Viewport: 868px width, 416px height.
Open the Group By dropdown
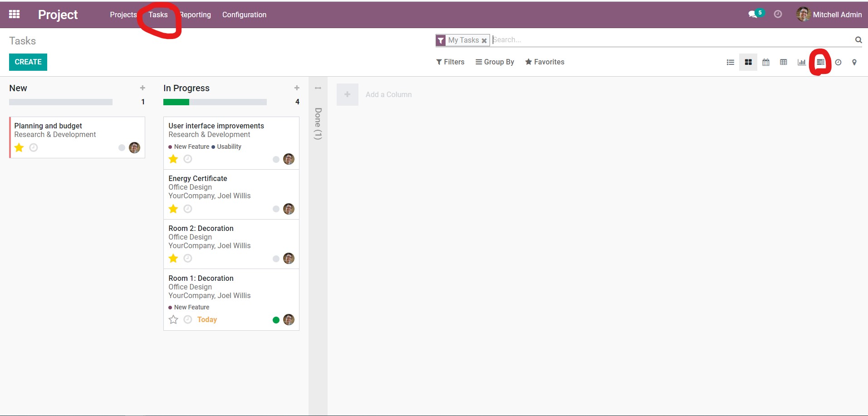coord(495,62)
